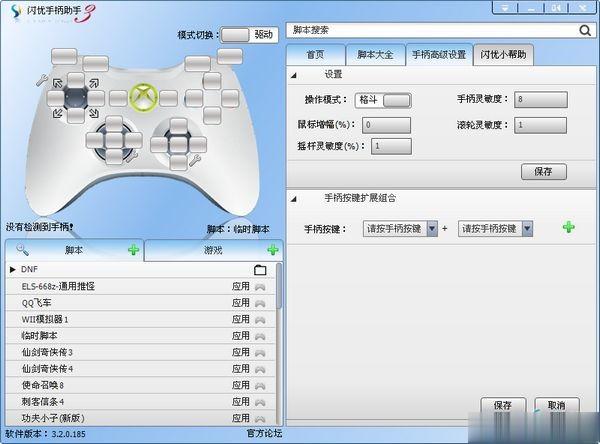The width and height of the screenshot is (600, 444).
Task: Select the 功夫小子(新版) script row
Action: 140,418
